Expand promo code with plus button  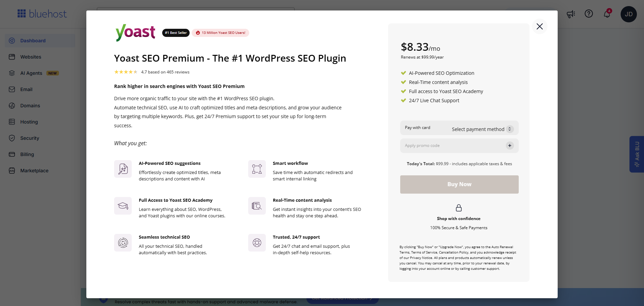(510, 146)
